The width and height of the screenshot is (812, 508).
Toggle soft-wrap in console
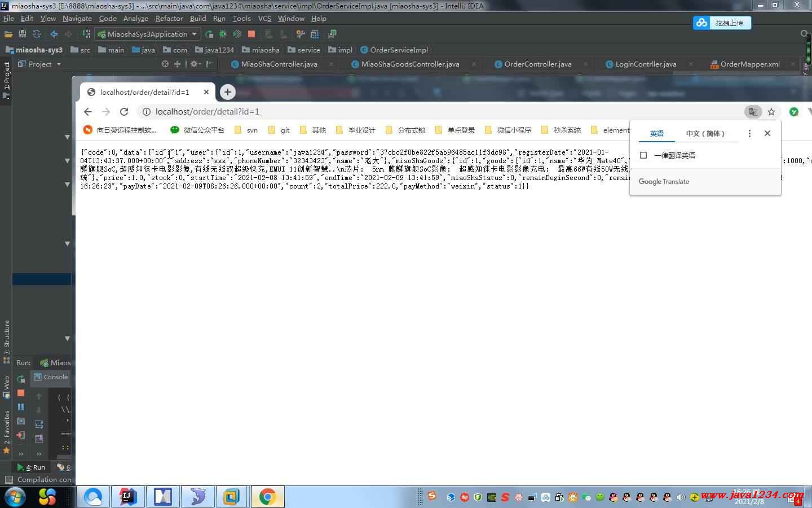[x=39, y=424]
